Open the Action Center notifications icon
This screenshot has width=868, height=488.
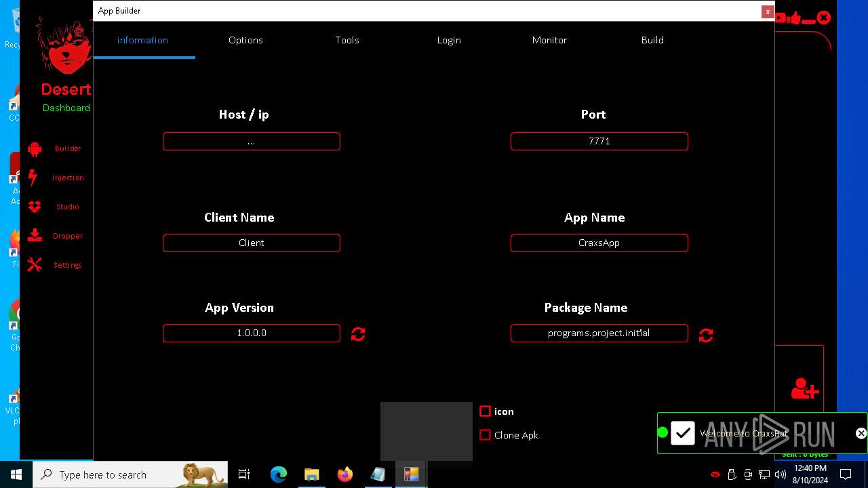coord(846,474)
